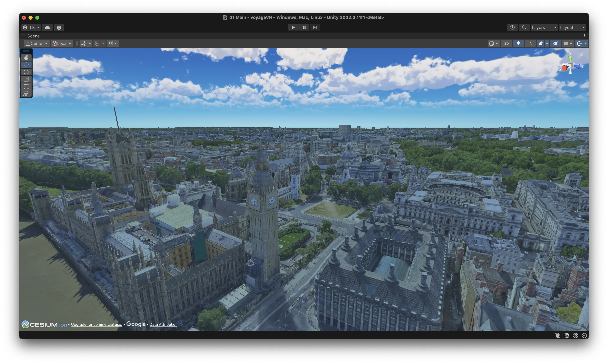Select the Rotate tool
This screenshot has width=608, height=364.
pyautogui.click(x=26, y=72)
